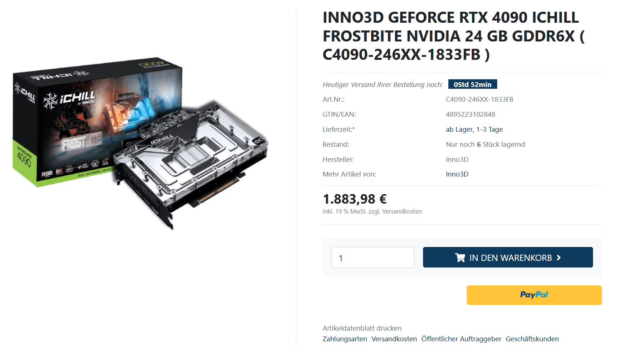The image size is (618, 364).
Task: Click the product title INNO3D GEFORCE RTX 4090
Action: pos(453,36)
